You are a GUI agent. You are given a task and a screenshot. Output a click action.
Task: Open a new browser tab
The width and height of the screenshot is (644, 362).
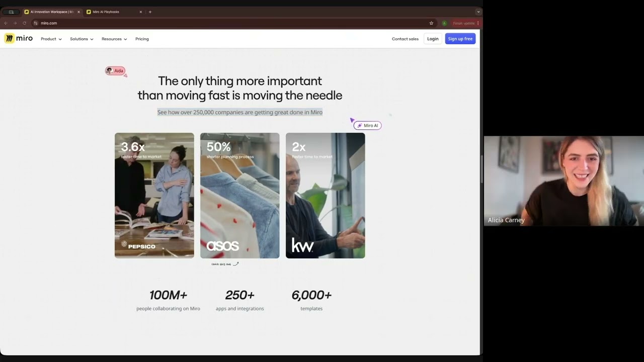point(150,12)
